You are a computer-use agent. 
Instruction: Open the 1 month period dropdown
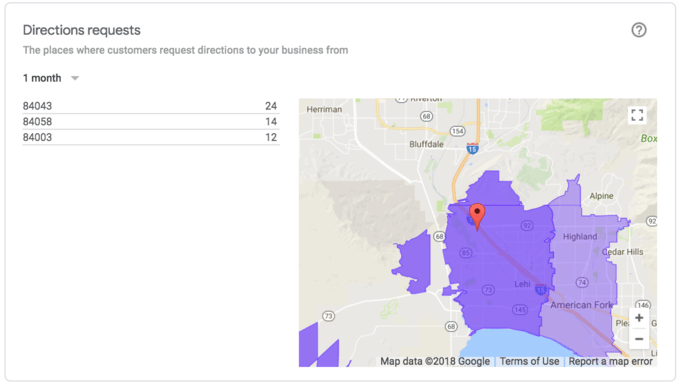(x=51, y=78)
